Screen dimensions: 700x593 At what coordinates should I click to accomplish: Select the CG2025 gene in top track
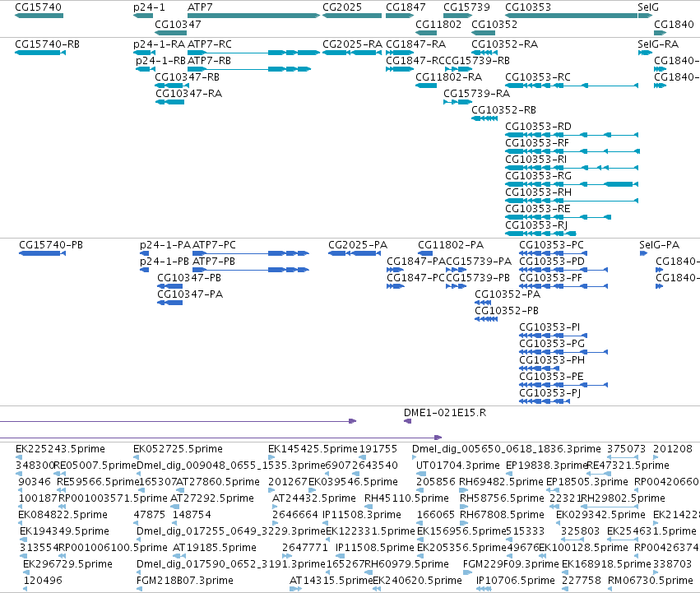tap(352, 16)
